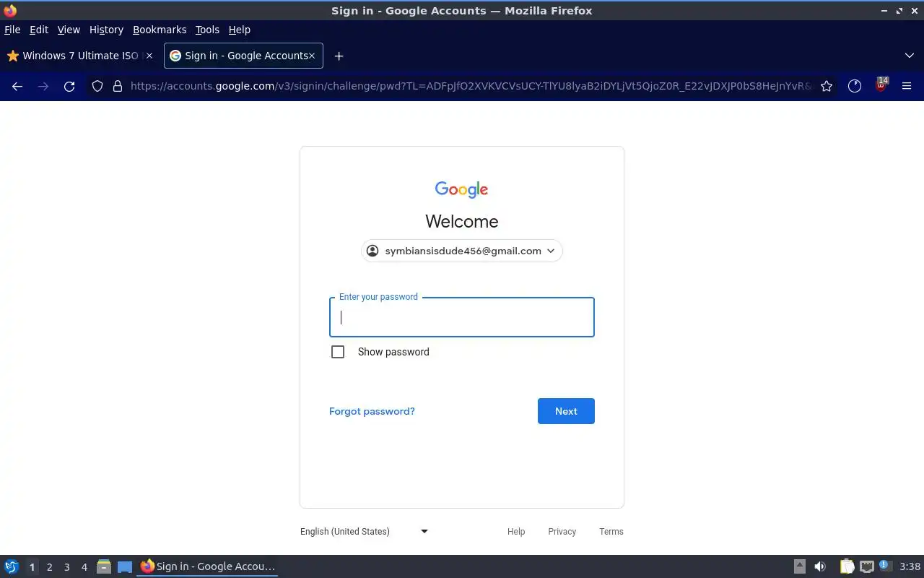The image size is (924, 578).
Task: Switch to workspace 2
Action: coord(49,567)
